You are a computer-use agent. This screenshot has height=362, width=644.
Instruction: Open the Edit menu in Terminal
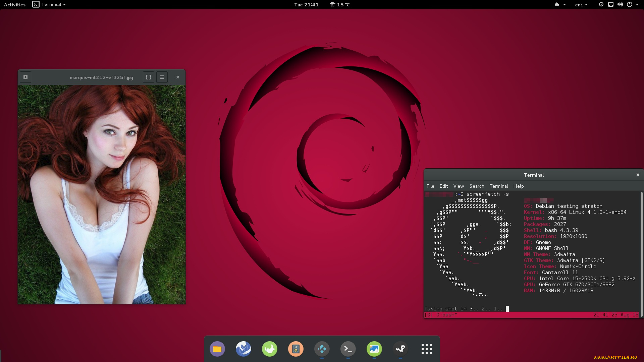click(x=444, y=186)
